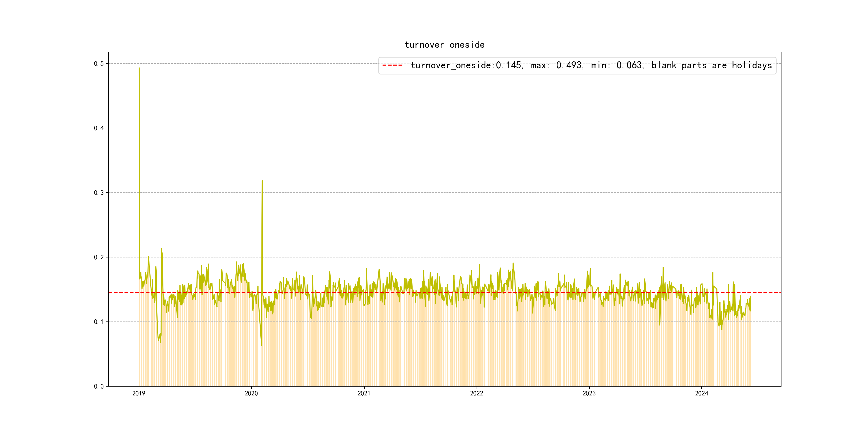Click the 2024 x-axis tick label
Viewport: 868px width, 434px height.
point(702,393)
